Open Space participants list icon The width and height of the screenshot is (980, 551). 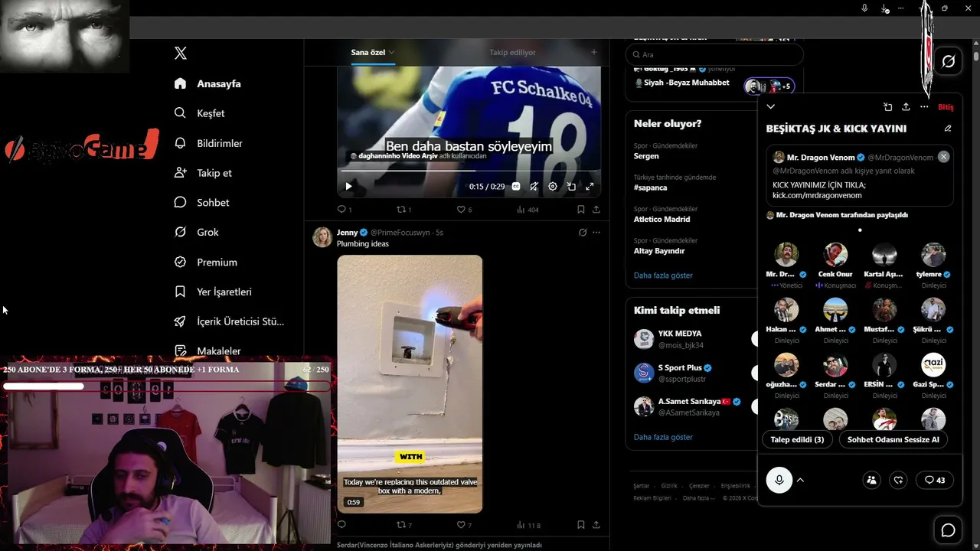click(871, 480)
